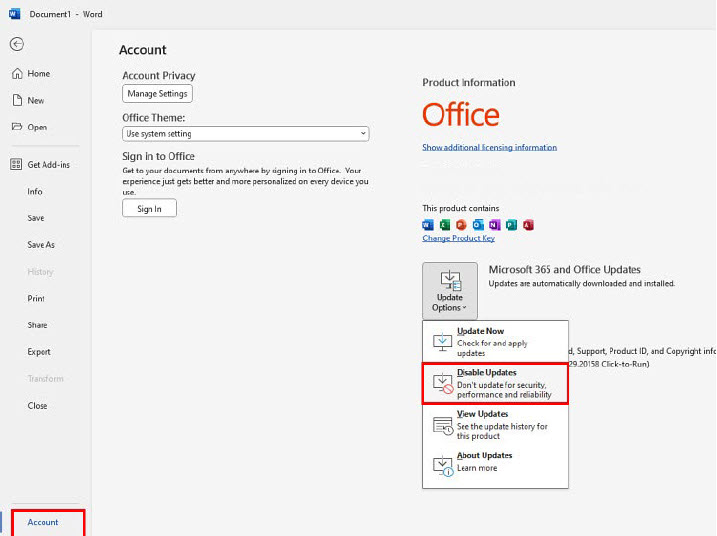Click the Update Now download icon

pos(442,342)
